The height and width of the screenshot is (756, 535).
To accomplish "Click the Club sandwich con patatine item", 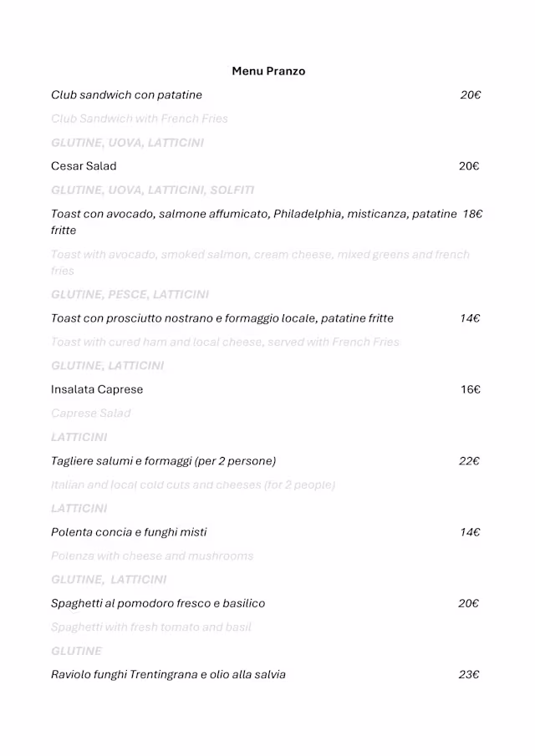I will click(126, 95).
